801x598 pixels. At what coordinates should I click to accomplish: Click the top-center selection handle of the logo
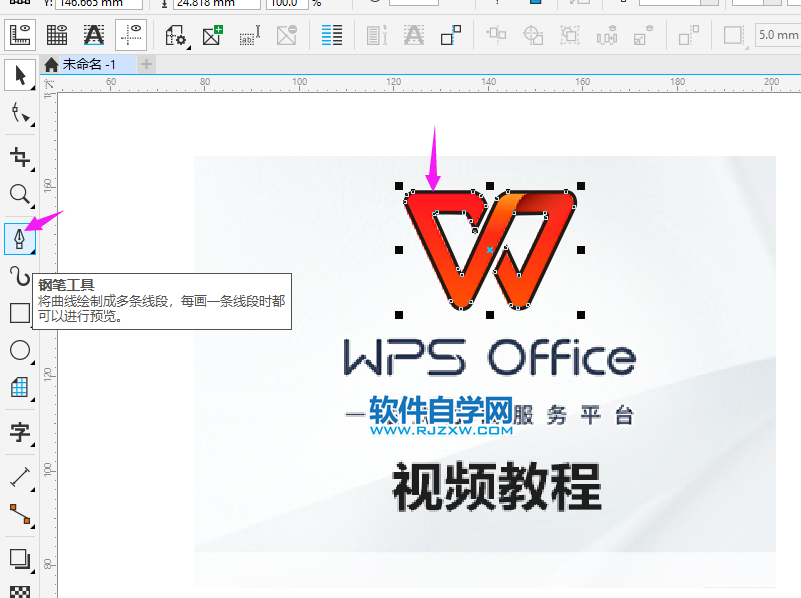[490, 186]
